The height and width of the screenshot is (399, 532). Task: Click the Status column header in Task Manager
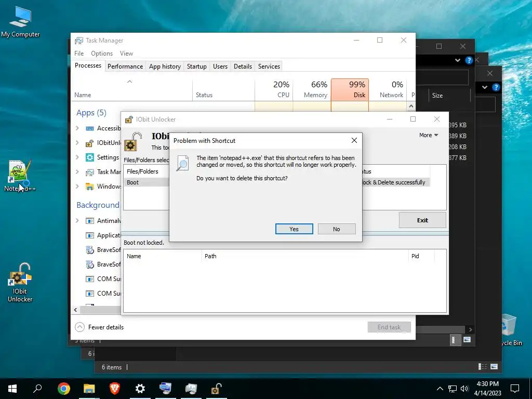click(x=223, y=89)
